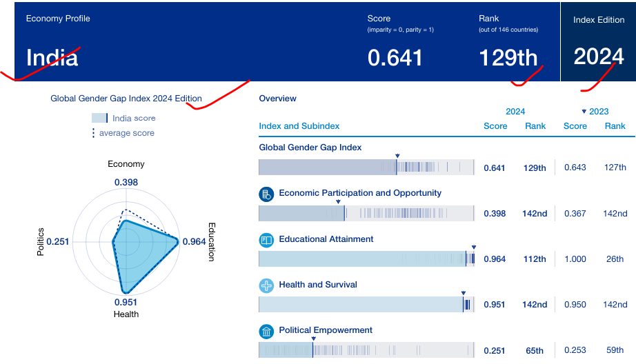Viewport: 636px width, 364px height.
Task: Click the Global Gender Gap Index score bar
Action: point(366,167)
